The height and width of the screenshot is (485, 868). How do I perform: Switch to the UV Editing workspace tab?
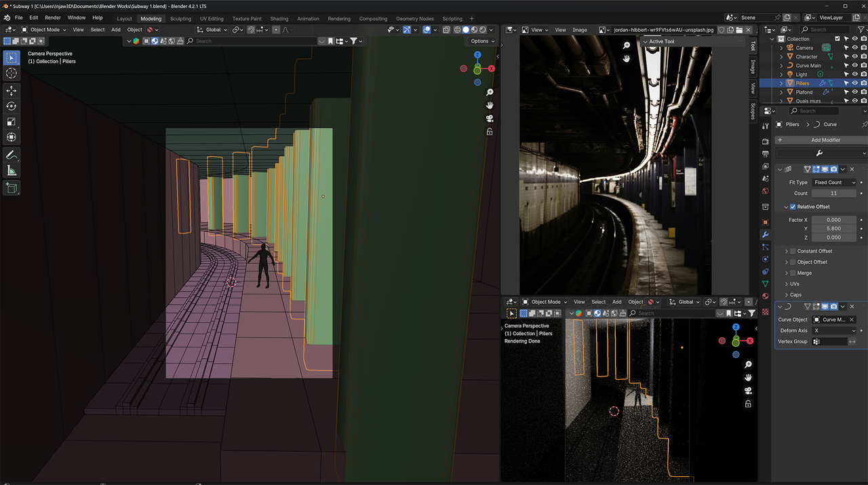tap(212, 19)
